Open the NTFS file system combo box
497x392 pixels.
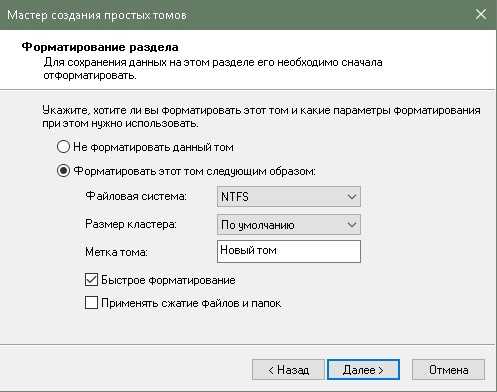point(289,197)
